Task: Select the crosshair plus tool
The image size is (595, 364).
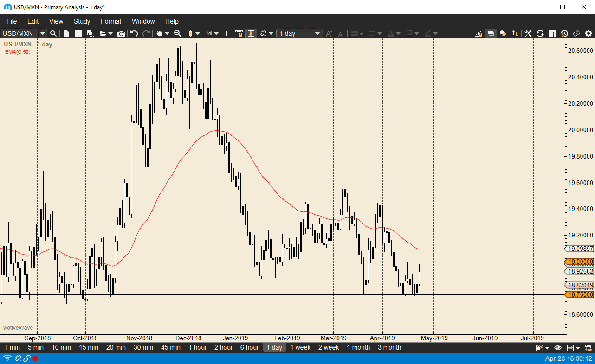Action: tap(226, 33)
